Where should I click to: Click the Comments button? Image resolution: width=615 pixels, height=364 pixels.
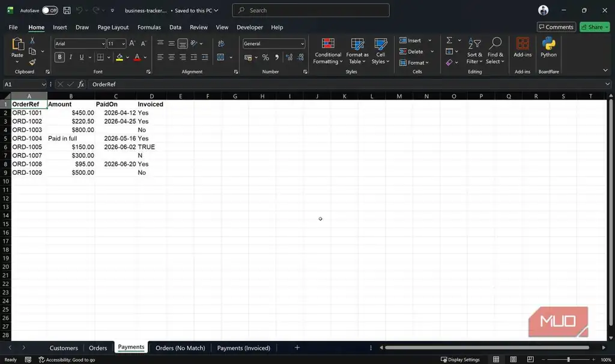pos(556,27)
